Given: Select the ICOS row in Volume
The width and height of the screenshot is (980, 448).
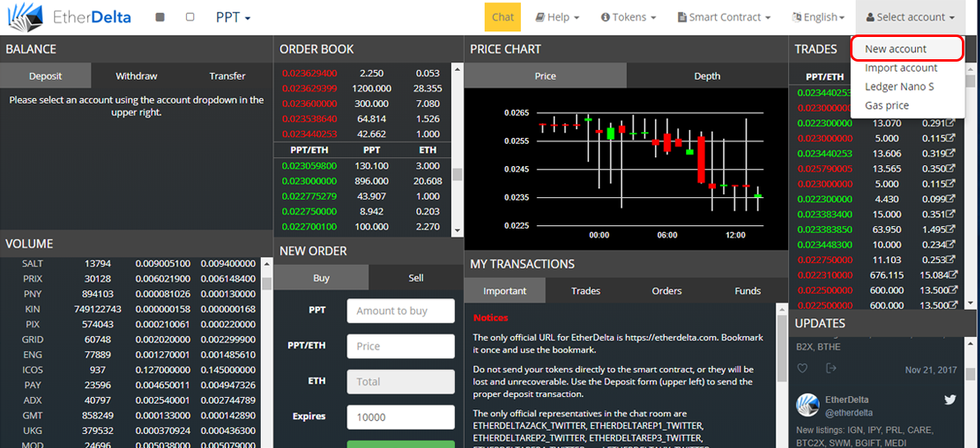Looking at the screenshot, I should [131, 370].
